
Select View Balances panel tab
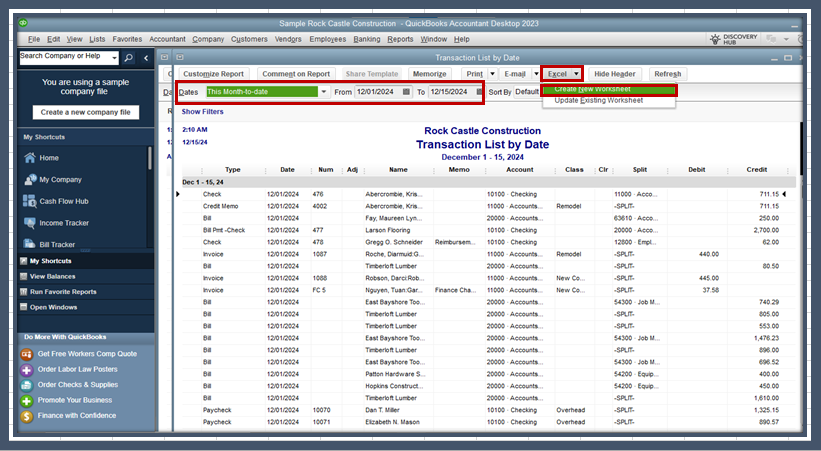(86, 277)
